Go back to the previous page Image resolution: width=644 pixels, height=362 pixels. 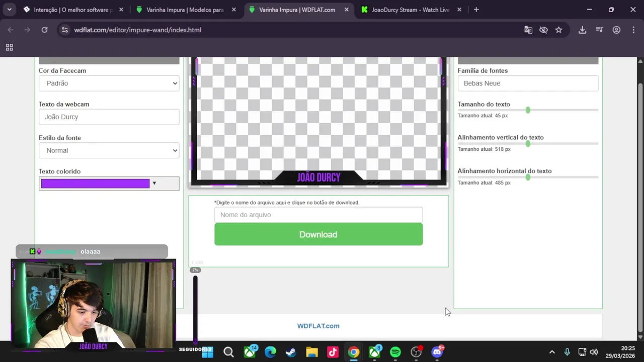tap(11, 30)
